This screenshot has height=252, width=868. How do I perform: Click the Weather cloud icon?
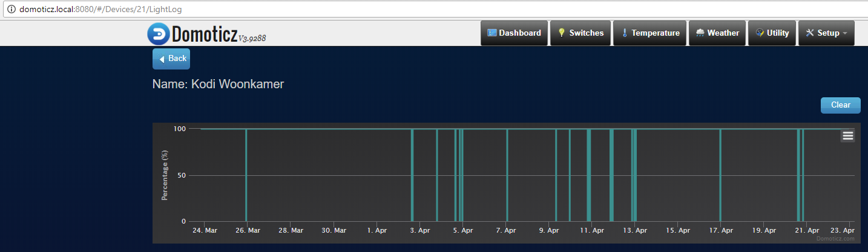pos(700,33)
